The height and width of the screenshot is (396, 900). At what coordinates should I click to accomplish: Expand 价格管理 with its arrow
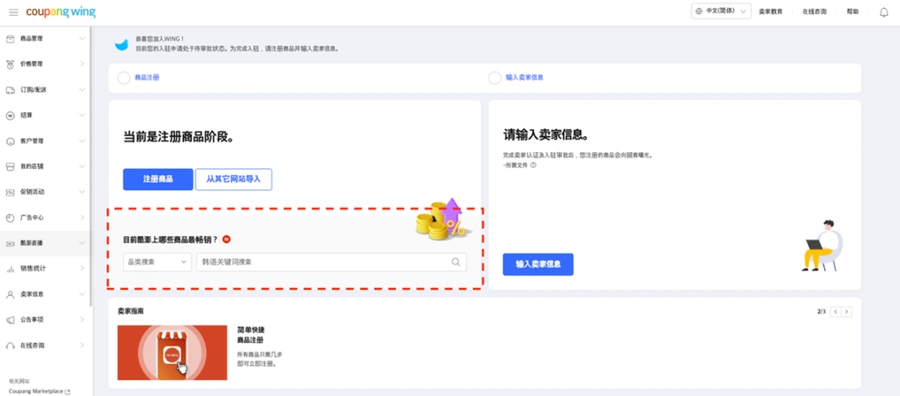[x=82, y=64]
